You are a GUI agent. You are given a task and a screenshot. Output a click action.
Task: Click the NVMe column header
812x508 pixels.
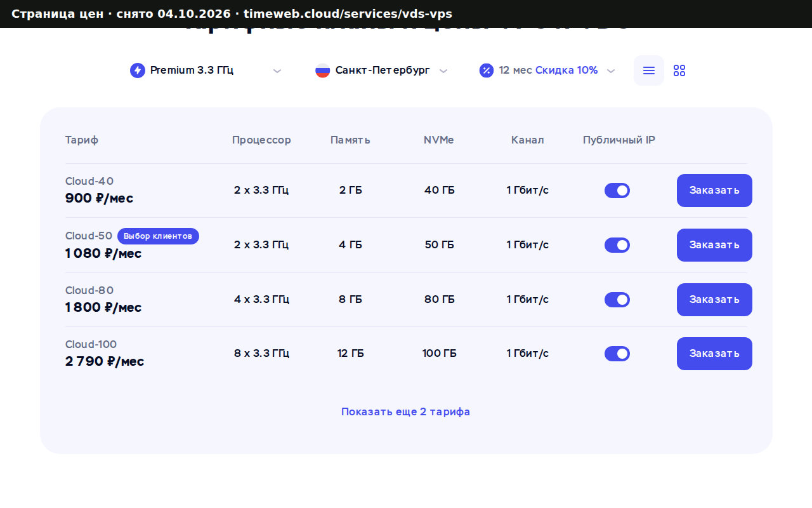pyautogui.click(x=439, y=140)
